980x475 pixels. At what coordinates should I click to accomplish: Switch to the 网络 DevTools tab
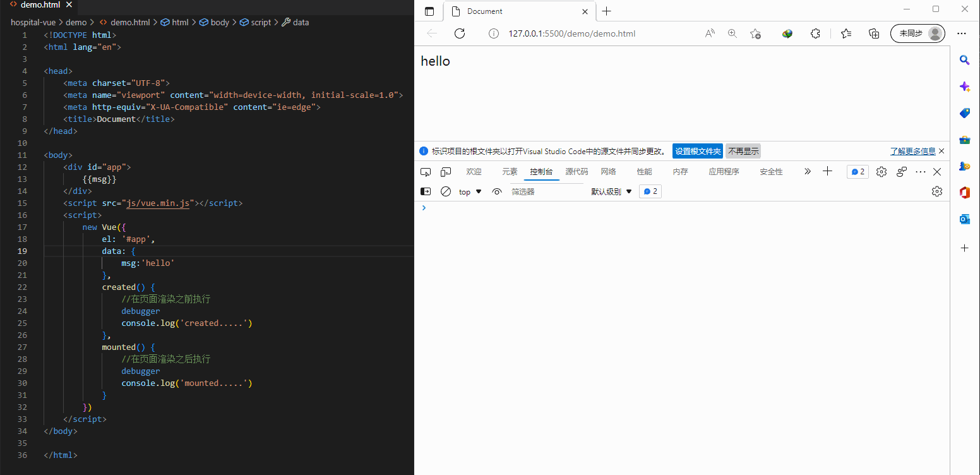[x=608, y=172]
